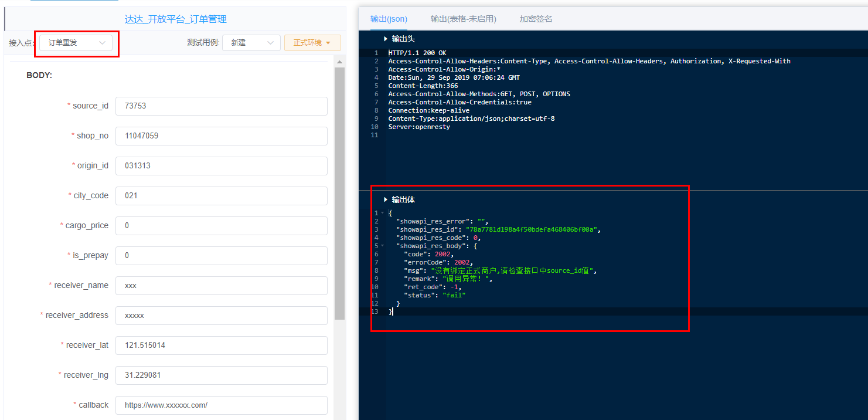This screenshot has width=868, height=420.
Task: Click the cargo_price input field
Action: point(222,226)
